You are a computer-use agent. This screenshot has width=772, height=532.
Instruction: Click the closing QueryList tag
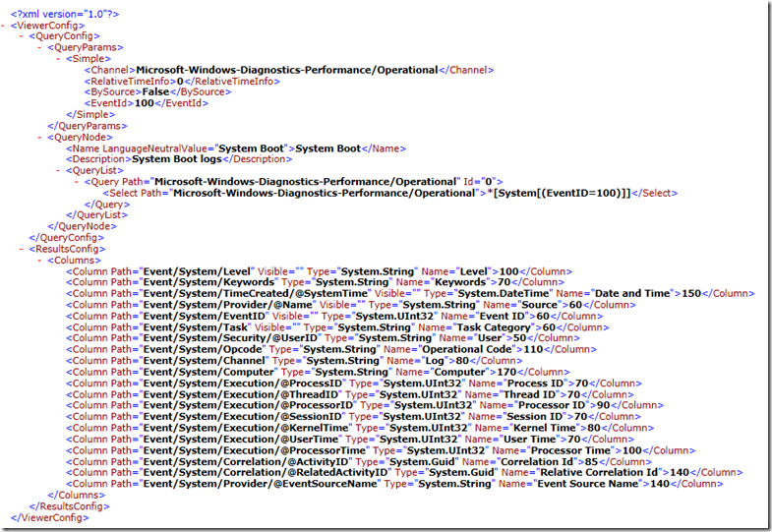(96, 215)
